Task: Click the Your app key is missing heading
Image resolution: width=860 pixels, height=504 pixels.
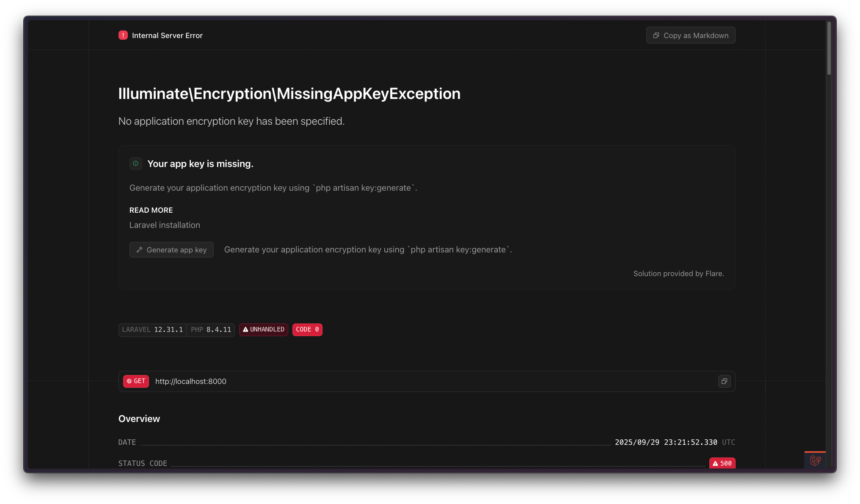Action: [201, 164]
